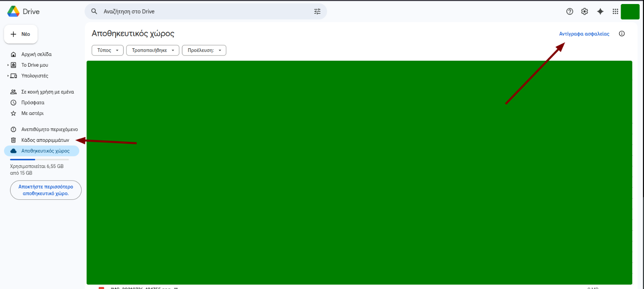Expand the Το Drive μου tree arrow
Image resolution: width=644 pixels, height=289 pixels.
point(8,65)
